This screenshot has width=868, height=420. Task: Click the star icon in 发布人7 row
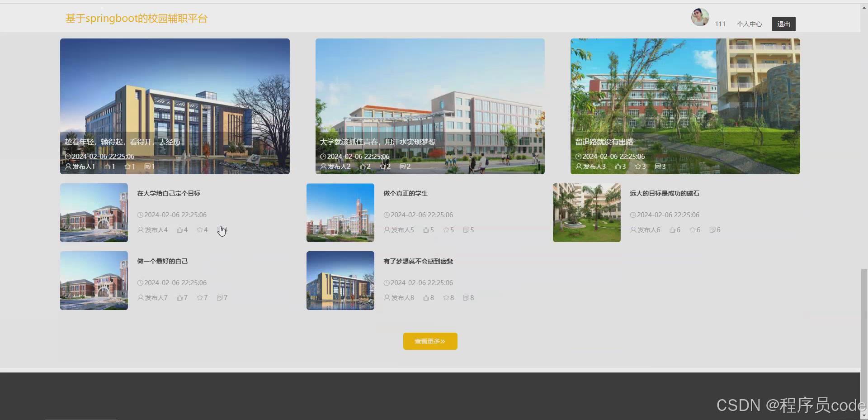pos(200,298)
